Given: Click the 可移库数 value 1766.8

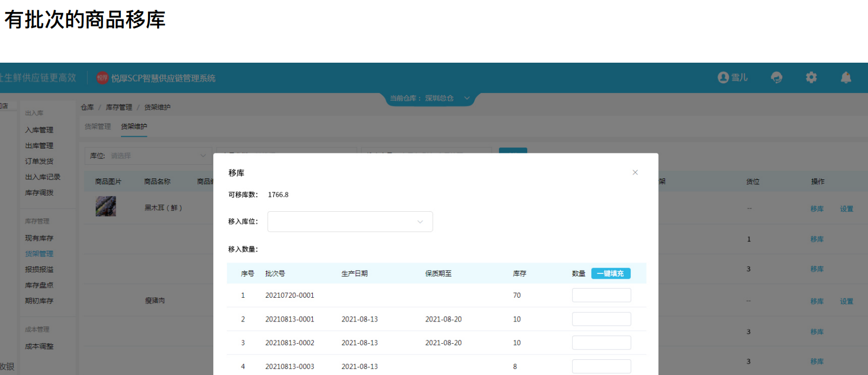Looking at the screenshot, I should coord(278,195).
